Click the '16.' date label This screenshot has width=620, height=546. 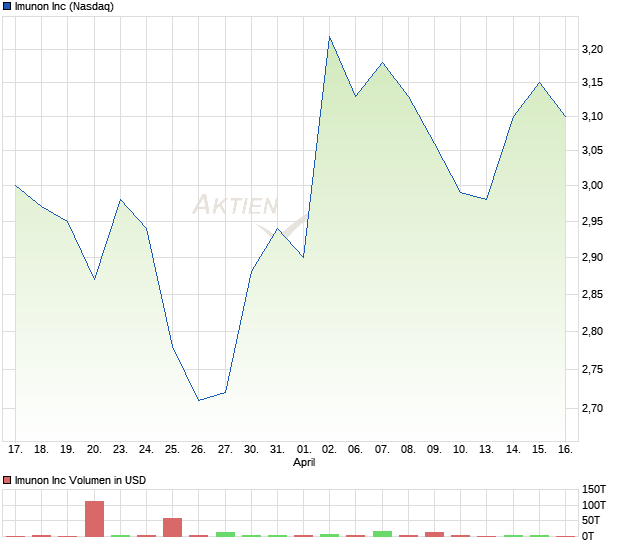tap(565, 450)
